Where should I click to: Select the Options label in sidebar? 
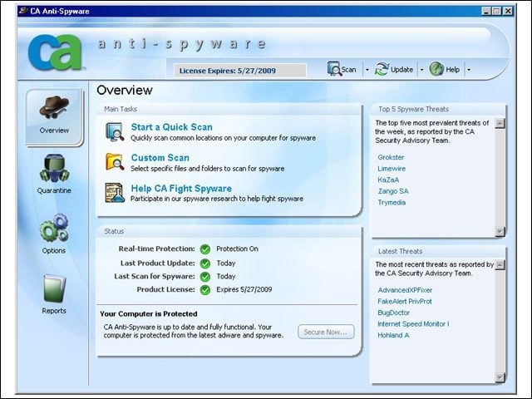54,250
